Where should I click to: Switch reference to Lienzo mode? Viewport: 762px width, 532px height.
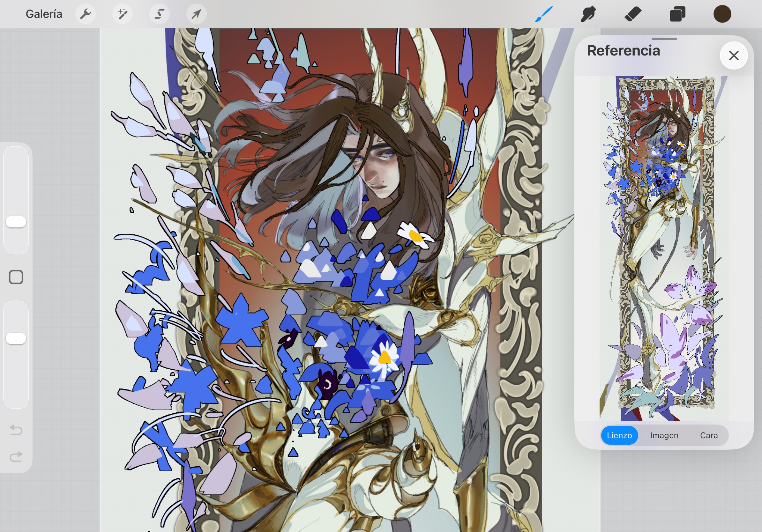pyautogui.click(x=619, y=435)
